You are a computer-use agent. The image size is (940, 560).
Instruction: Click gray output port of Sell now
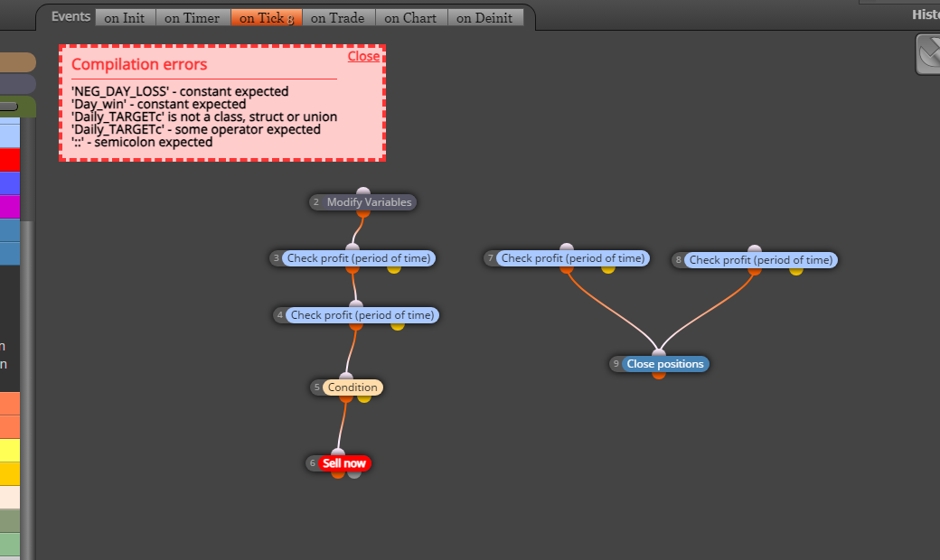click(x=354, y=474)
